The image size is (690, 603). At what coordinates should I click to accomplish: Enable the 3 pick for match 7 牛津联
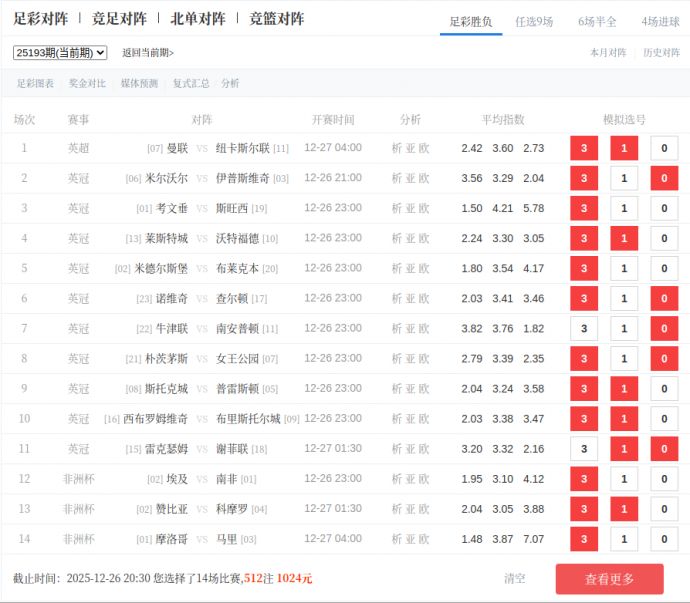[x=583, y=329]
